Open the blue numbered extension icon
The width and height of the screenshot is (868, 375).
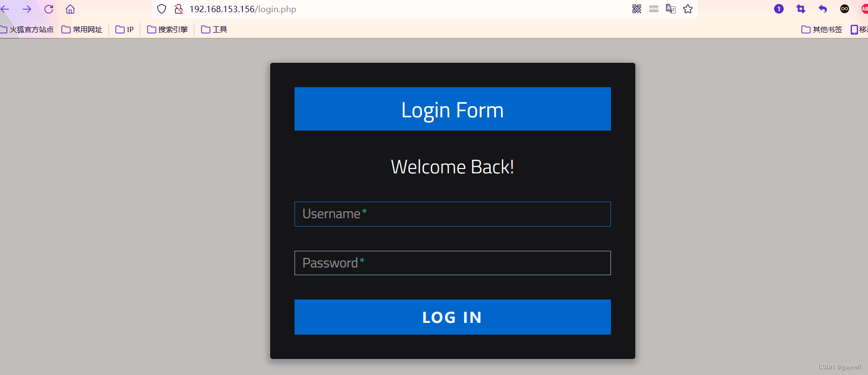779,9
